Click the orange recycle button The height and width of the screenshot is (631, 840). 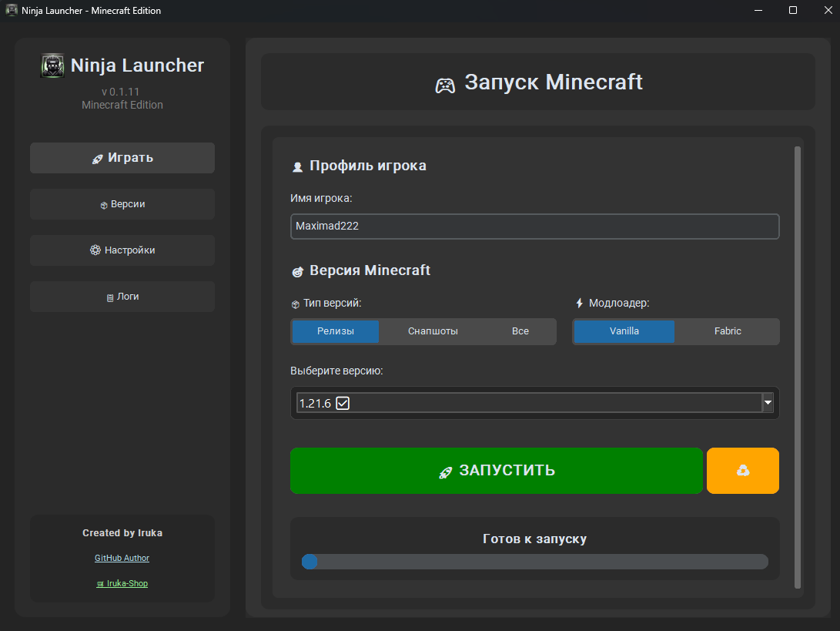coord(742,471)
